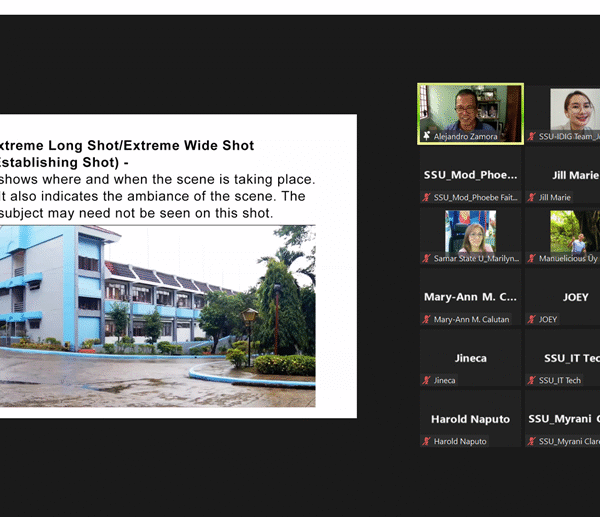Click muted mic icon of Samar State U_Marilyn
Viewport: 600px width, 517px height.
point(426,258)
